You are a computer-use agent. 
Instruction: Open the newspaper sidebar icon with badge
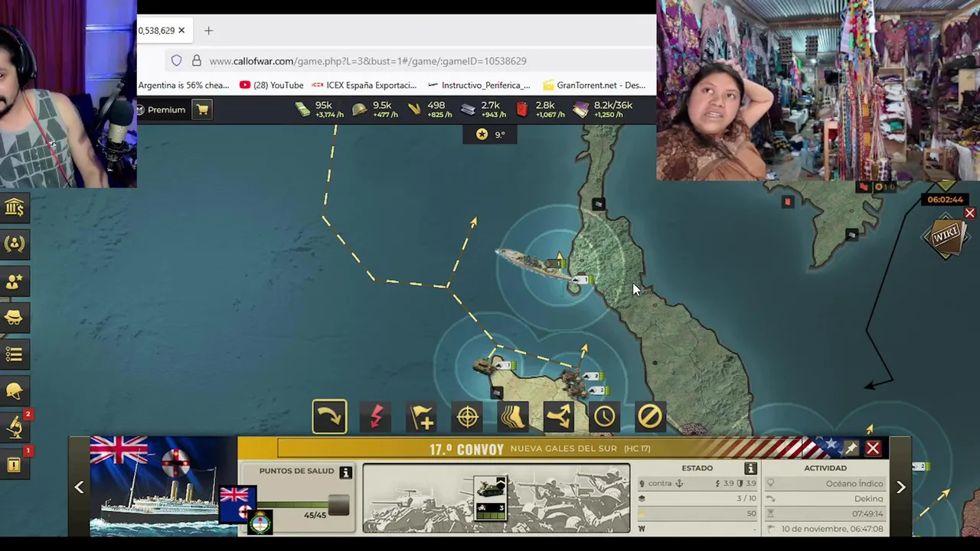(14, 465)
